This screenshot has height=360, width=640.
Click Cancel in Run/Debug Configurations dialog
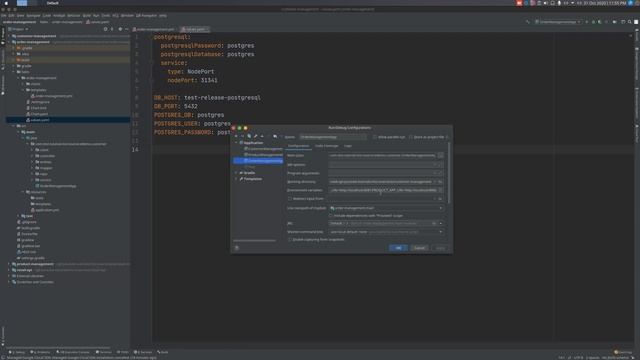(419, 248)
